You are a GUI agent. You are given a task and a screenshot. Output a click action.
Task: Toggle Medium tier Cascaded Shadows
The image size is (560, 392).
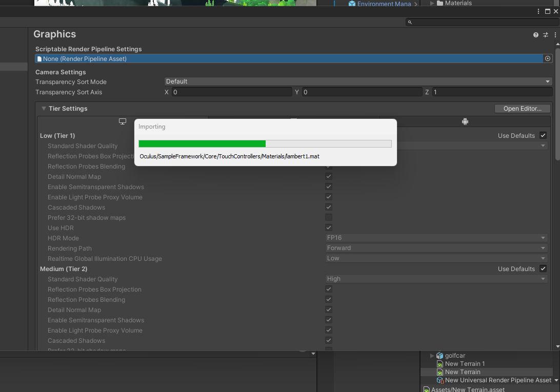click(329, 340)
